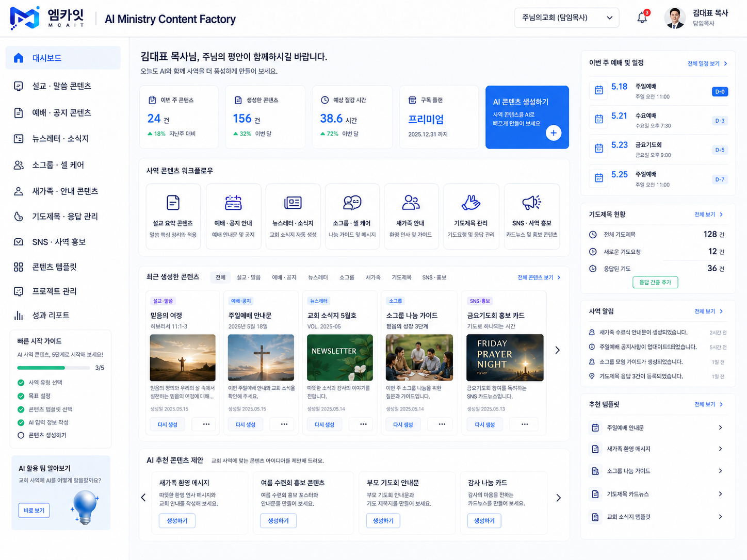The width and height of the screenshot is (747, 560).
Task: Open 전체 일정 보기 link
Action: coord(707,63)
